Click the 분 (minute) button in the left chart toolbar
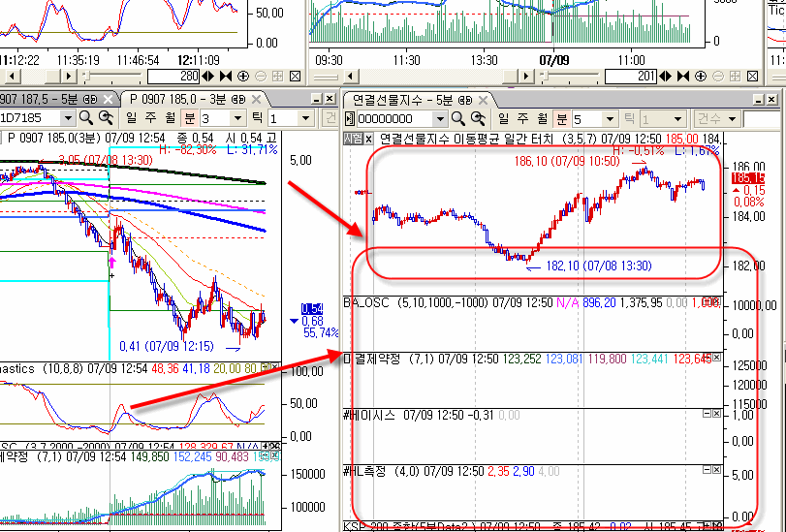 pos(187,117)
